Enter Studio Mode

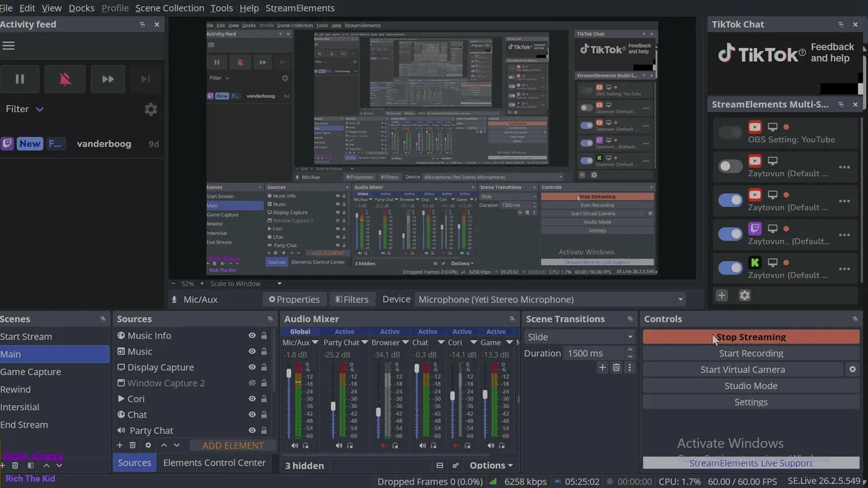751,386
